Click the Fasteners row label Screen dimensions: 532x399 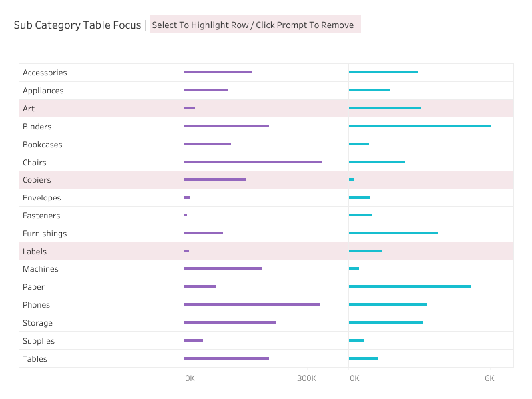[x=41, y=216]
